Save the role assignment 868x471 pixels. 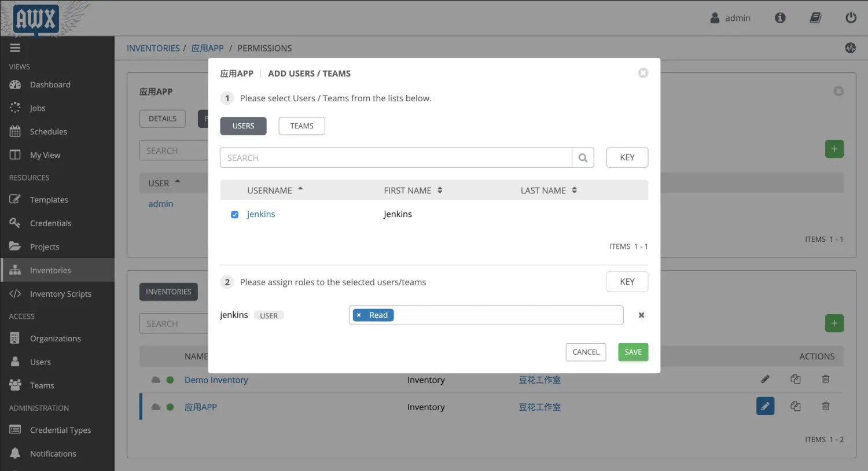point(633,352)
